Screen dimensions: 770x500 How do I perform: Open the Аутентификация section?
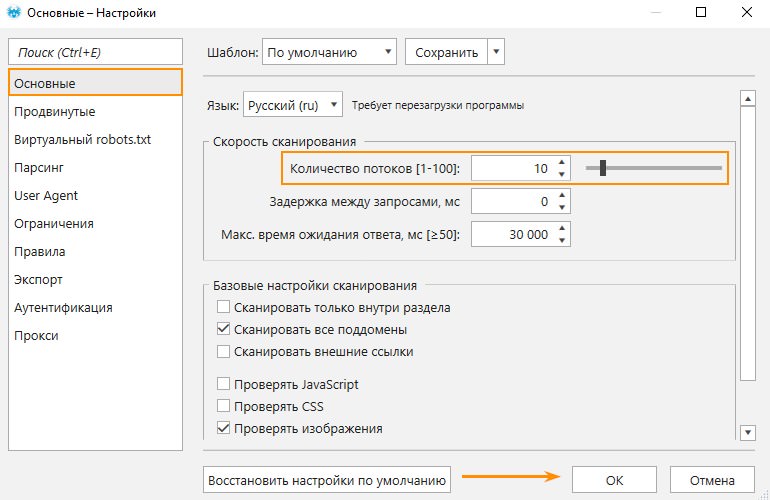coord(95,307)
